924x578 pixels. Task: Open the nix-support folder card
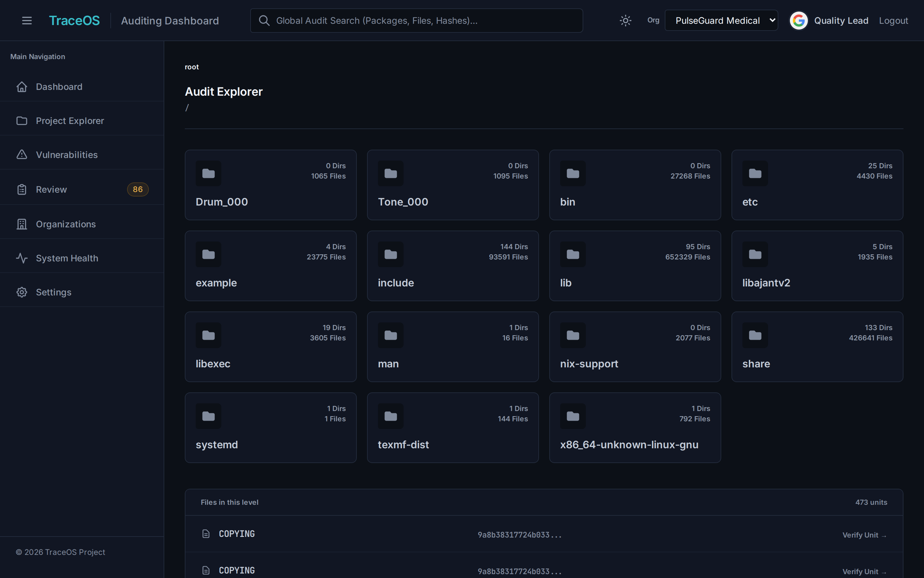(x=635, y=347)
